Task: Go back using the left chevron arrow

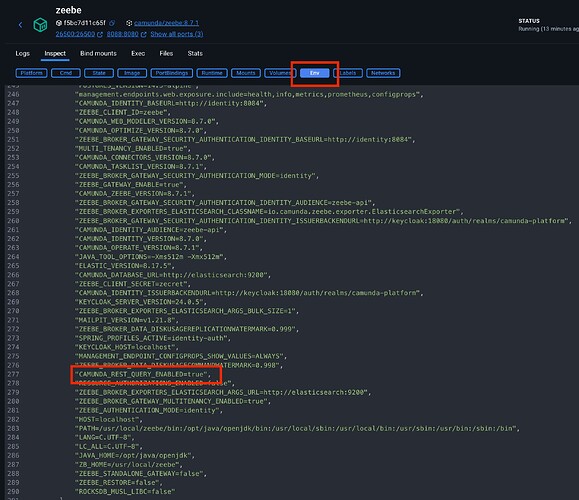Action: pos(20,25)
